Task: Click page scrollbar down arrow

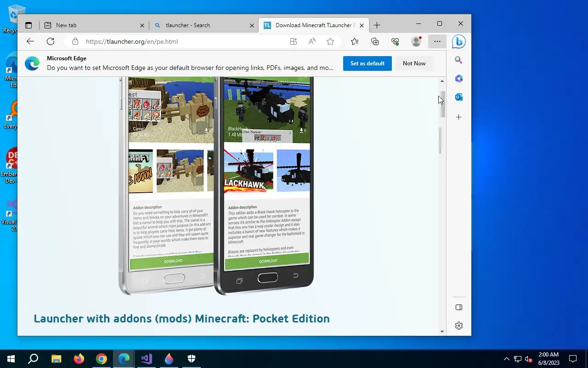Action: pos(442,331)
